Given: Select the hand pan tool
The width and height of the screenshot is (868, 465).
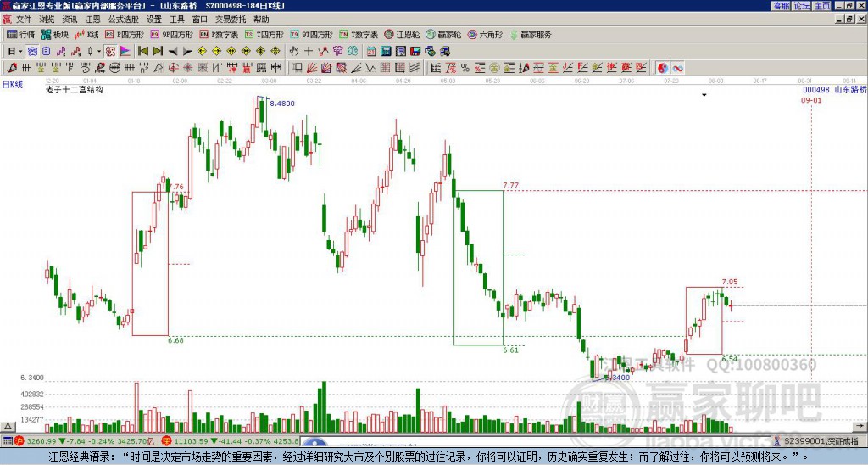Looking at the screenshot, I should 294,52.
